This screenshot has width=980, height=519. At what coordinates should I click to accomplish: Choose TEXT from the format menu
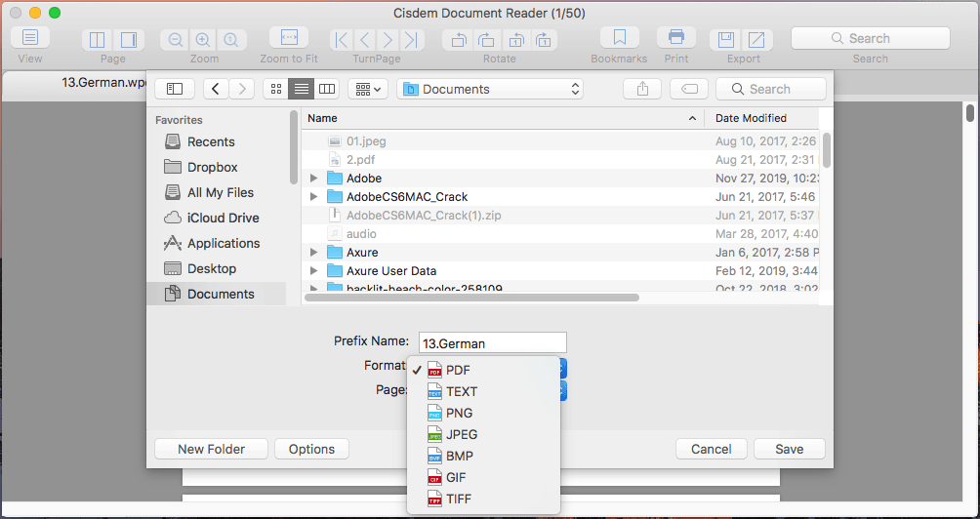(x=482, y=391)
